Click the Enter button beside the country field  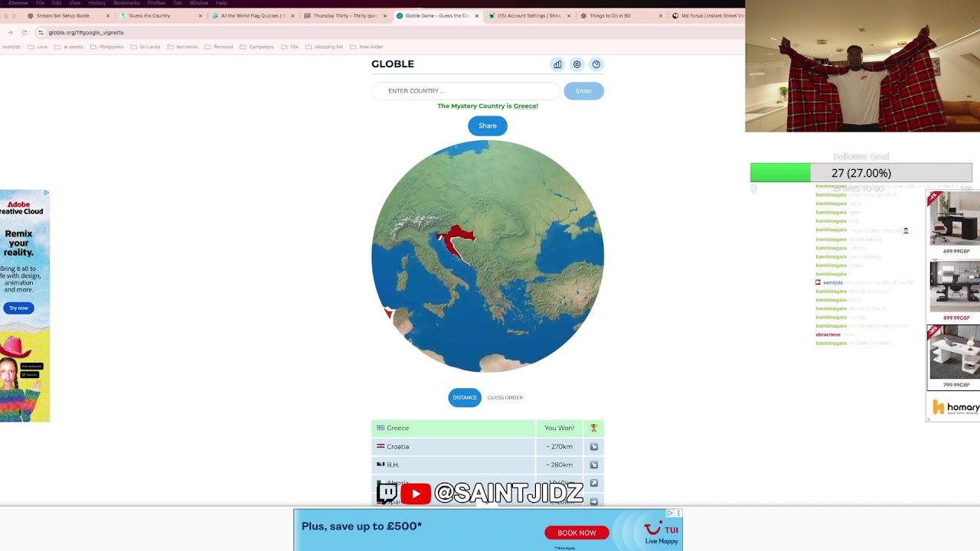click(x=584, y=91)
